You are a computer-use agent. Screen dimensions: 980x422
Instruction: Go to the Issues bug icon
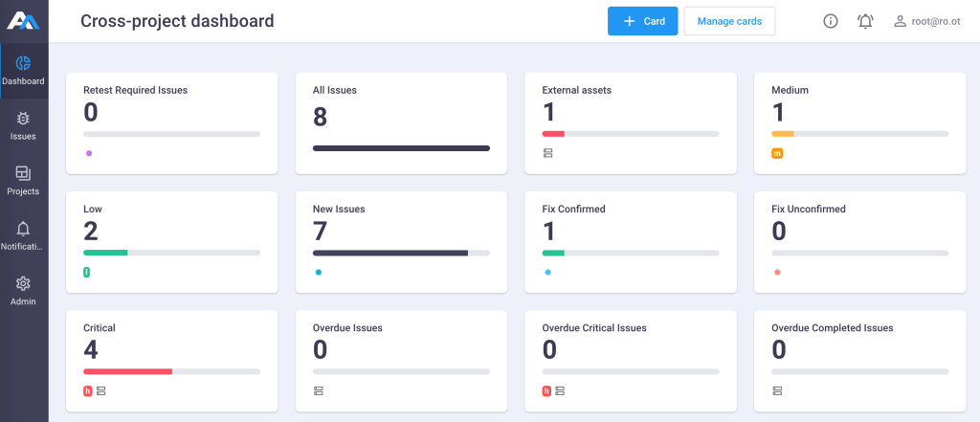[23, 118]
